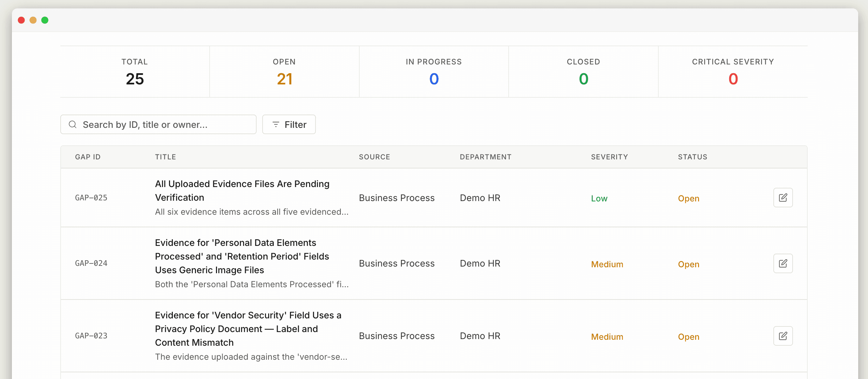
Task: Close the window with the red button
Action: tap(21, 20)
